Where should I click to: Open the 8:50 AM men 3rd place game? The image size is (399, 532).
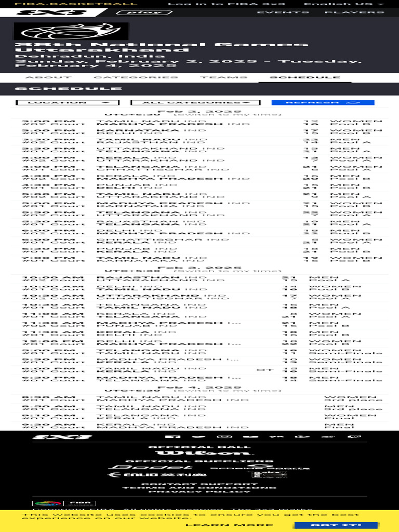199,408
